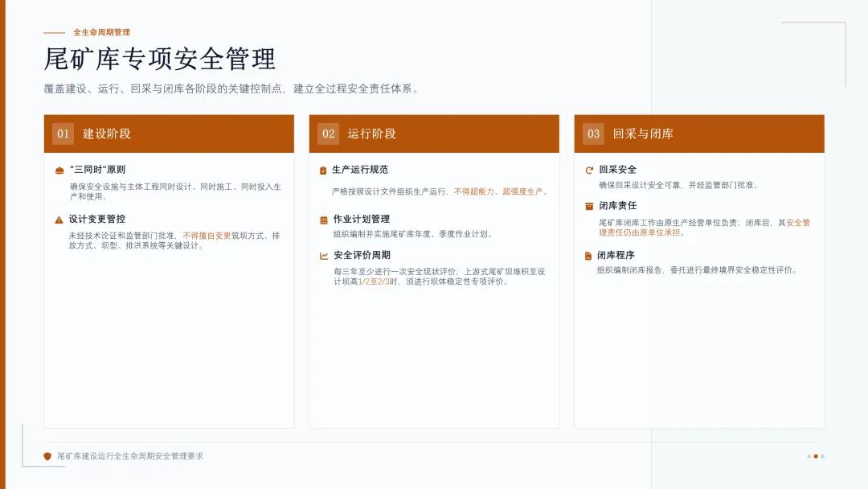Click the active orange page indicator dot

pos(816,456)
